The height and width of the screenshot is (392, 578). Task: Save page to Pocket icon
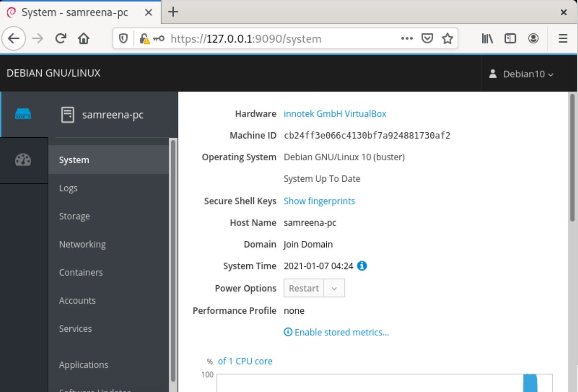pyautogui.click(x=427, y=39)
